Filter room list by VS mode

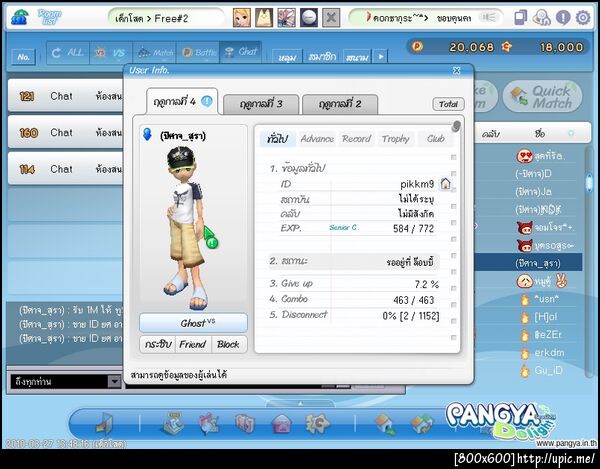(x=111, y=52)
